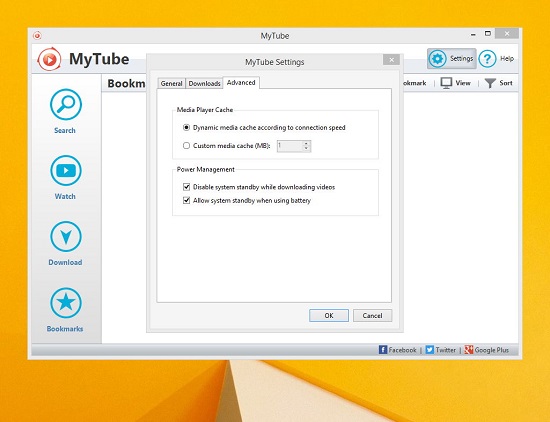Click the custom media cache MB field
Screen dimensions: 550x422
(x=289, y=146)
